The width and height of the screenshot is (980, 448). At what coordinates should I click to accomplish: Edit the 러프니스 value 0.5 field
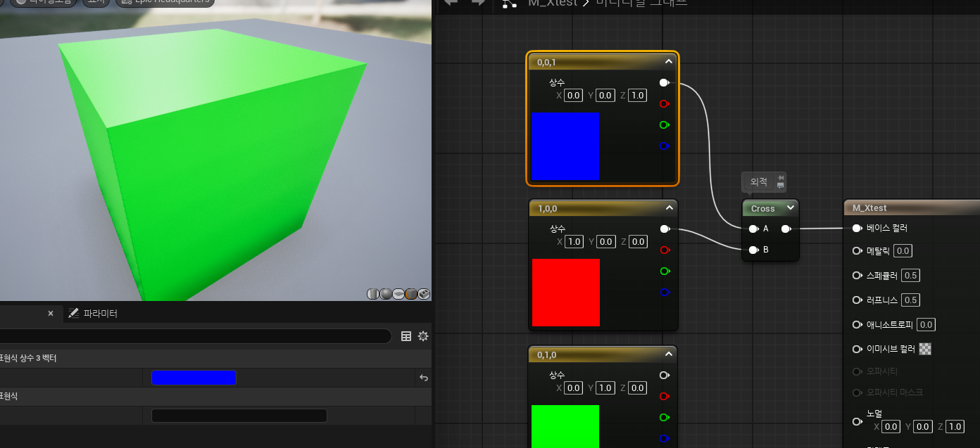click(x=910, y=300)
